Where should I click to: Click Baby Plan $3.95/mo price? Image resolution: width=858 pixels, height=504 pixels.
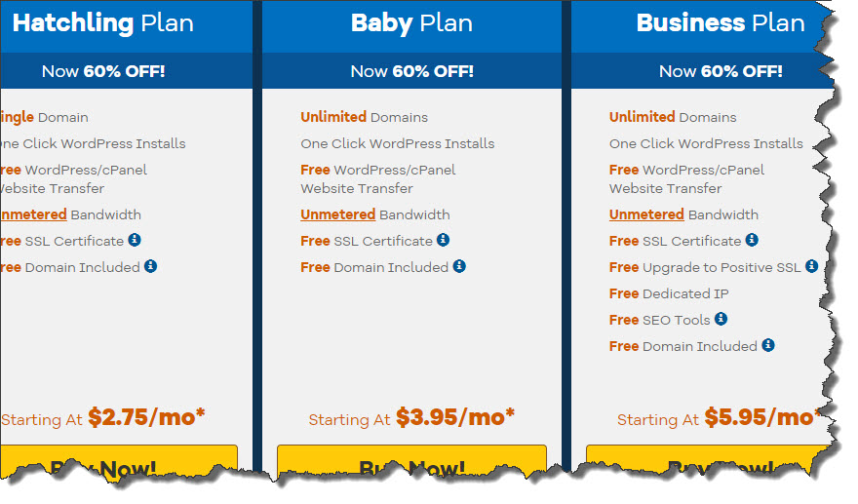pyautogui.click(x=455, y=417)
